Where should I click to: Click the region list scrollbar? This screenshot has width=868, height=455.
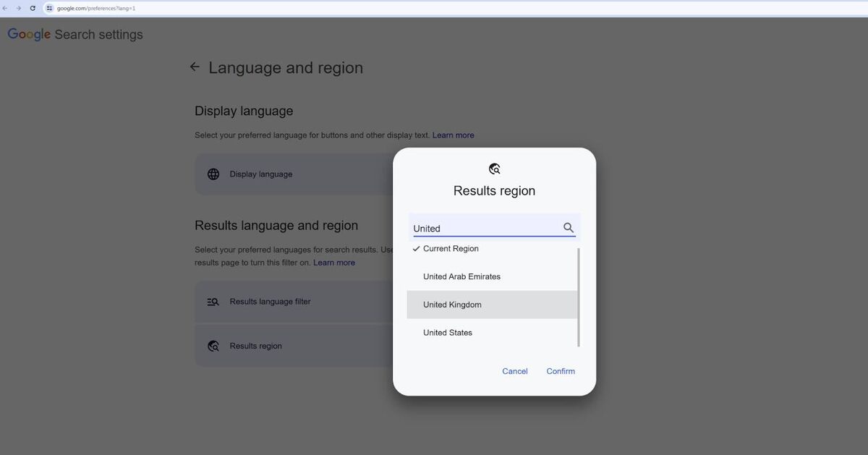pyautogui.click(x=579, y=297)
